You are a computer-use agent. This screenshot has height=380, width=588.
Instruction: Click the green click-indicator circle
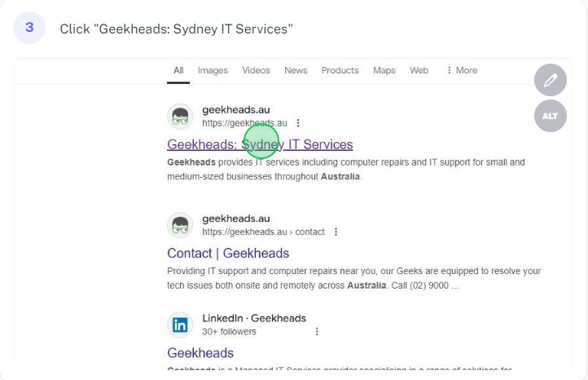261,140
